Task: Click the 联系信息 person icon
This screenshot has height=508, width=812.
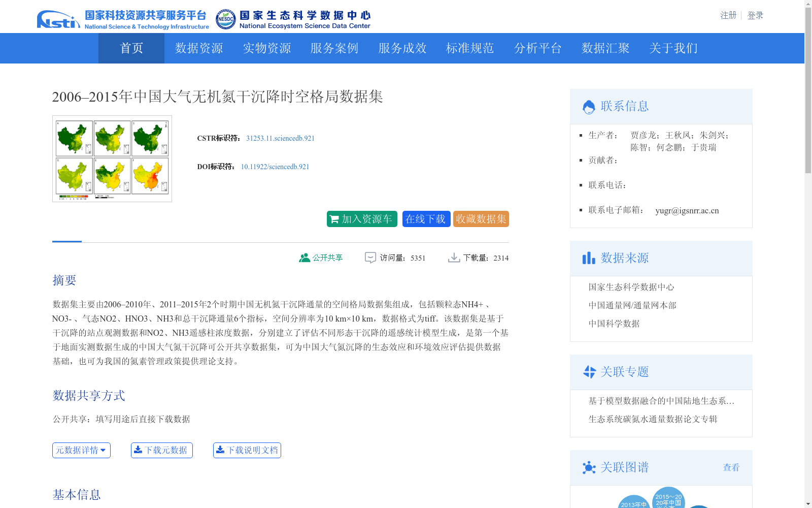Action: coord(589,107)
